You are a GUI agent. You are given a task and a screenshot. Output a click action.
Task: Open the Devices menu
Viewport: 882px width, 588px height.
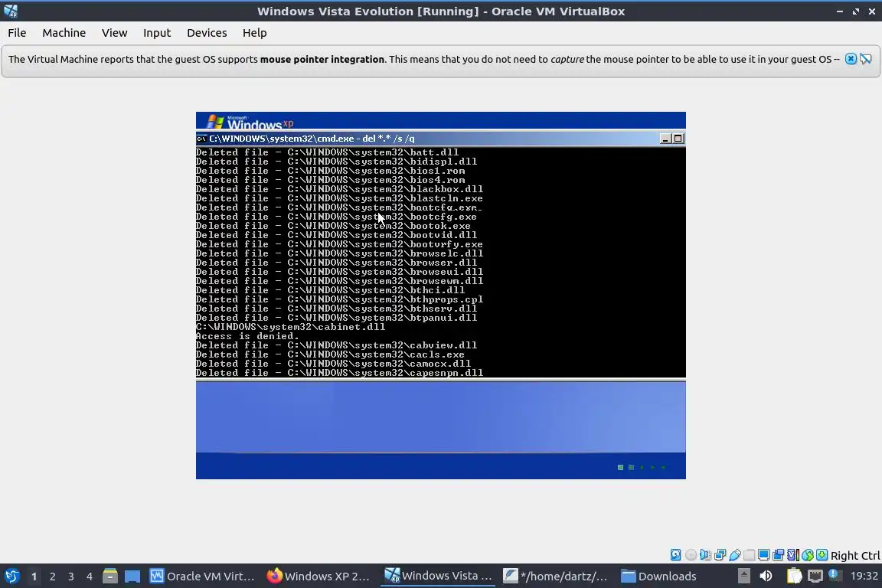pyautogui.click(x=207, y=33)
